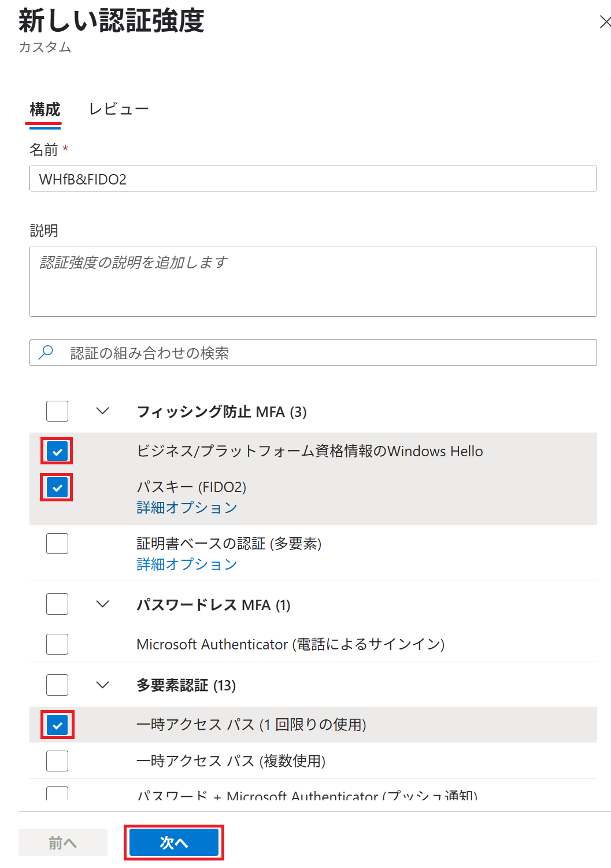
Task: Uncheck 一時アクセス パス (1 回限りの使用)
Action: tap(57, 725)
